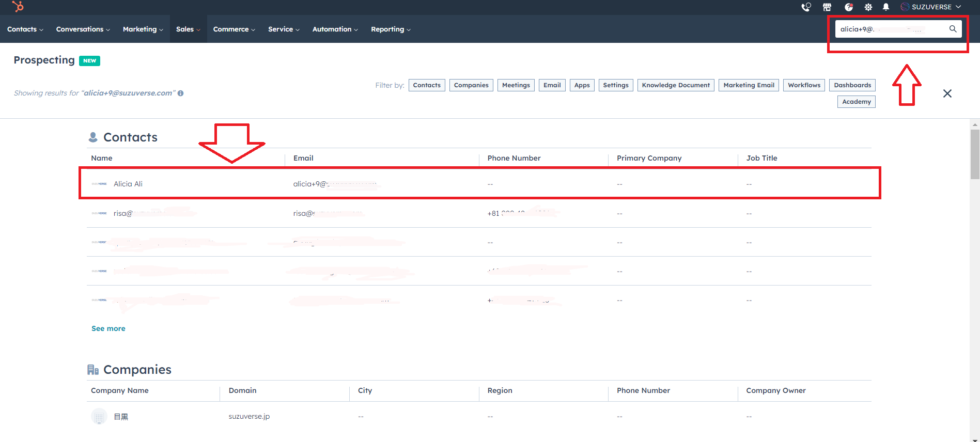The width and height of the screenshot is (980, 442).
Task: Click the HubSpot sprocket logo
Action: click(x=18, y=7)
